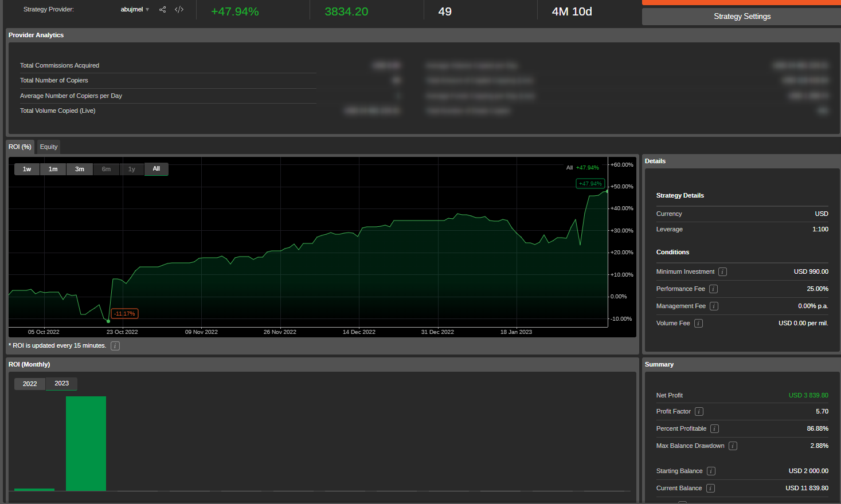This screenshot has width=841, height=504.
Task: Open Strategy Settings
Action: [742, 17]
